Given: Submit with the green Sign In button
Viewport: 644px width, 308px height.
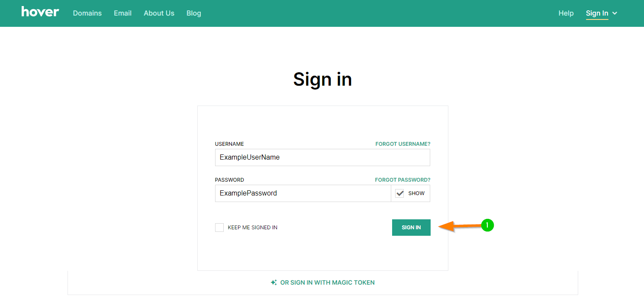Looking at the screenshot, I should 411,228.
